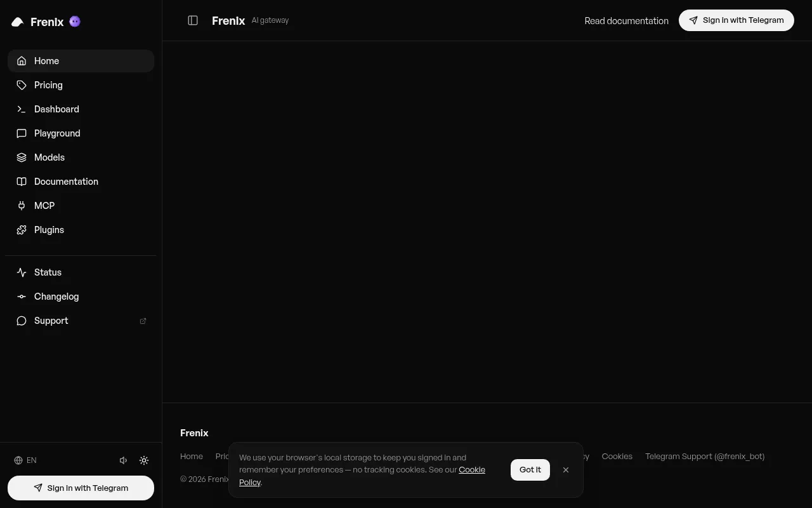Screen dimensions: 812x508
Task: Toggle sound with the speaker icon
Action: tap(124, 460)
